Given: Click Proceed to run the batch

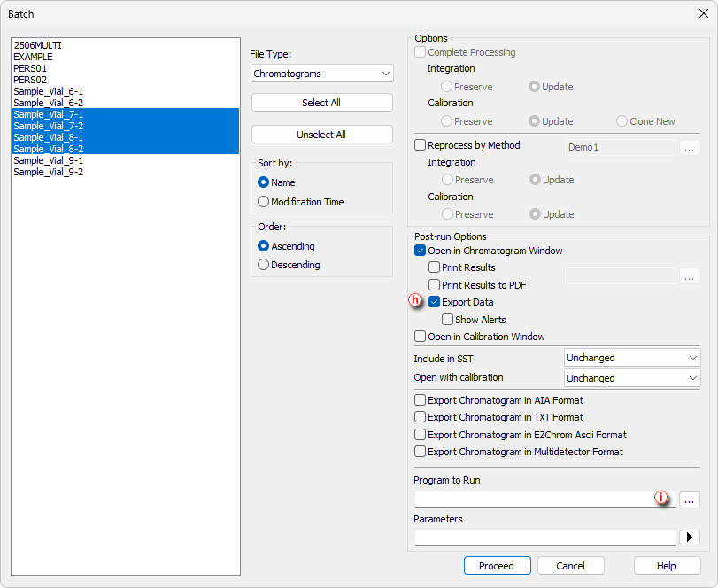Looking at the screenshot, I should (x=497, y=566).
